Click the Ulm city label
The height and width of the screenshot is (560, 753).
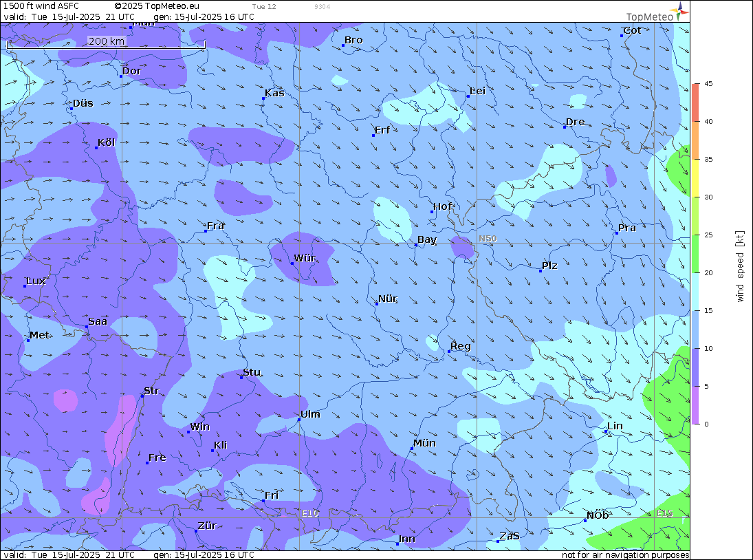pos(310,414)
